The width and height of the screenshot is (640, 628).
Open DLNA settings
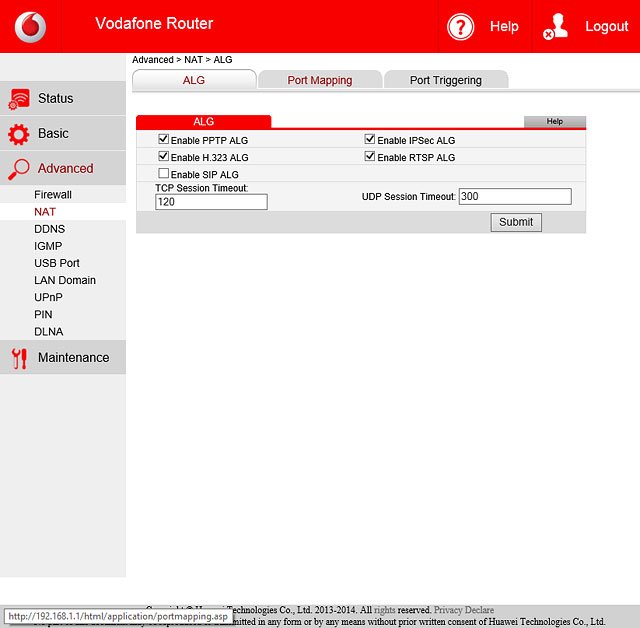point(49,332)
